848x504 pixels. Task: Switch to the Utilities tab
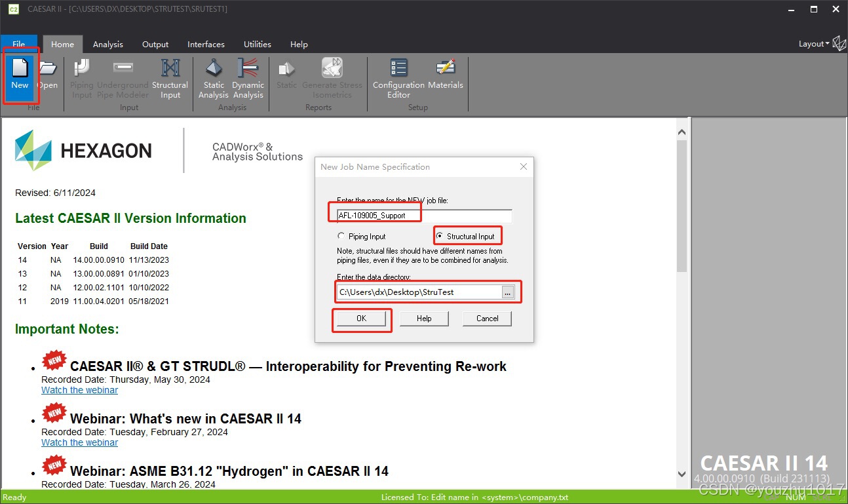(x=258, y=44)
